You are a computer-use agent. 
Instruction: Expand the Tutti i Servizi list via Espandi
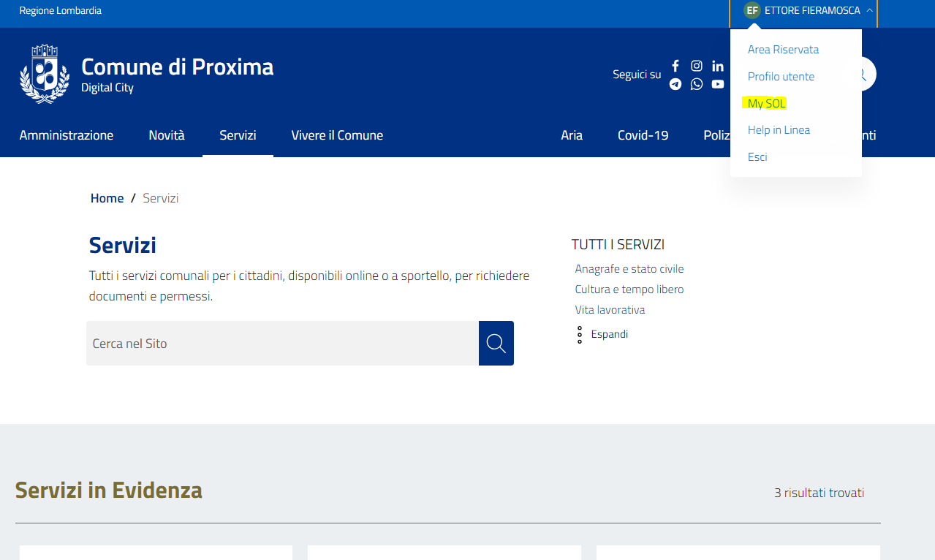click(x=609, y=334)
